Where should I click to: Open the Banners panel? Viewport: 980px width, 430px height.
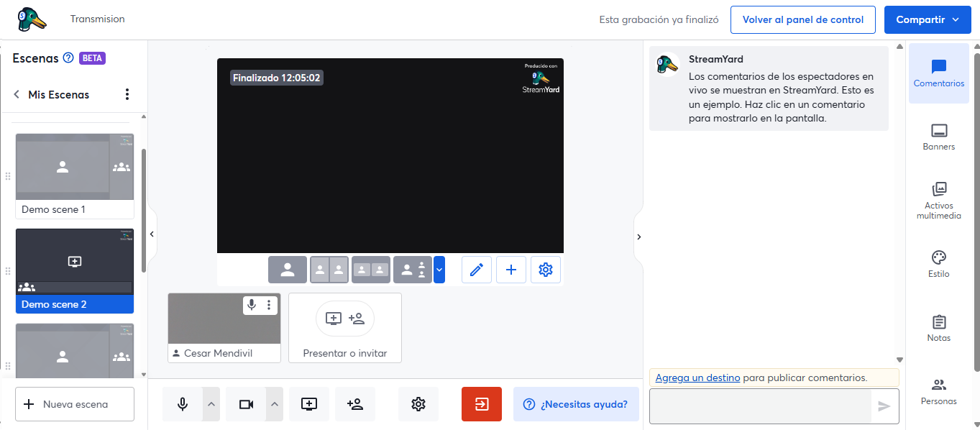pos(938,137)
